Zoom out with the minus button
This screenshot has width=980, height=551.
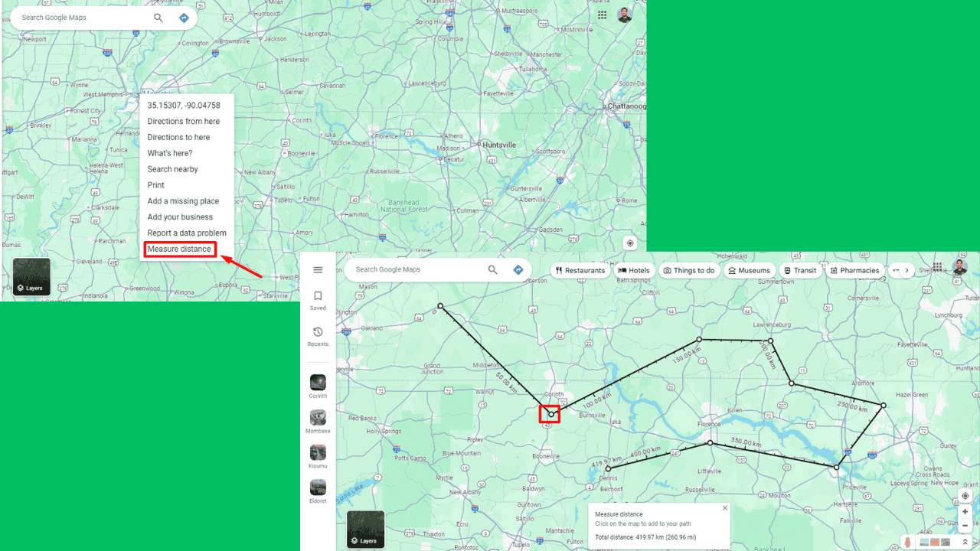(x=965, y=527)
